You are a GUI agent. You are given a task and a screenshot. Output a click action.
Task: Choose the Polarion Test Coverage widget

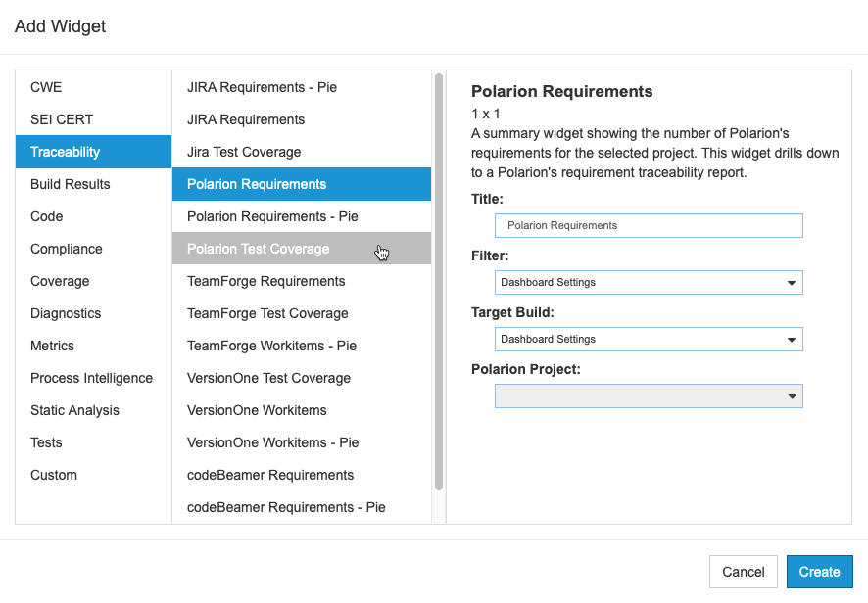[x=302, y=249]
